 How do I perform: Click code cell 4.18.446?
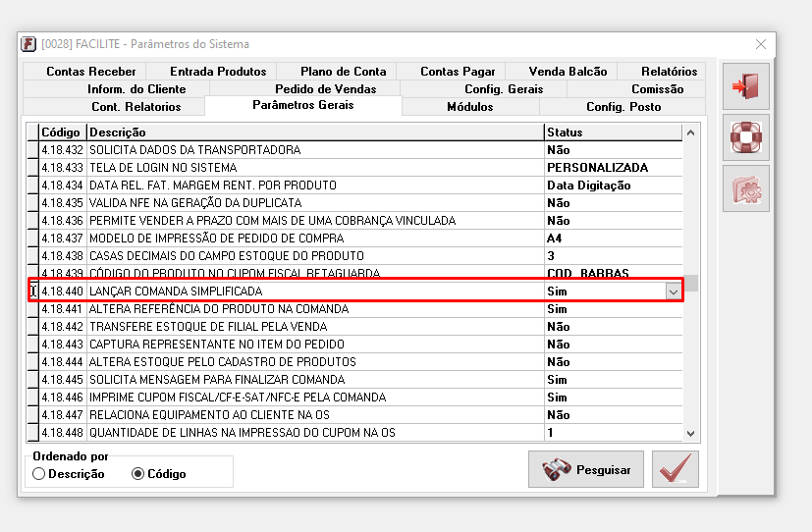pos(62,397)
